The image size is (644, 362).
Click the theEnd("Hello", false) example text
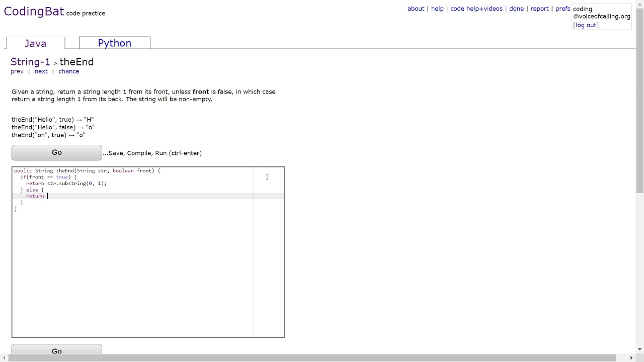coord(53,127)
